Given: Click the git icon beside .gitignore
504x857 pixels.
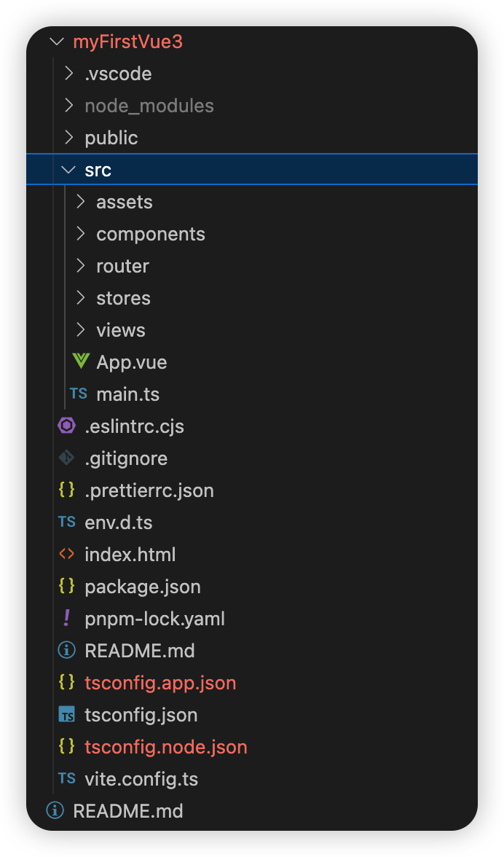Looking at the screenshot, I should coord(66,458).
